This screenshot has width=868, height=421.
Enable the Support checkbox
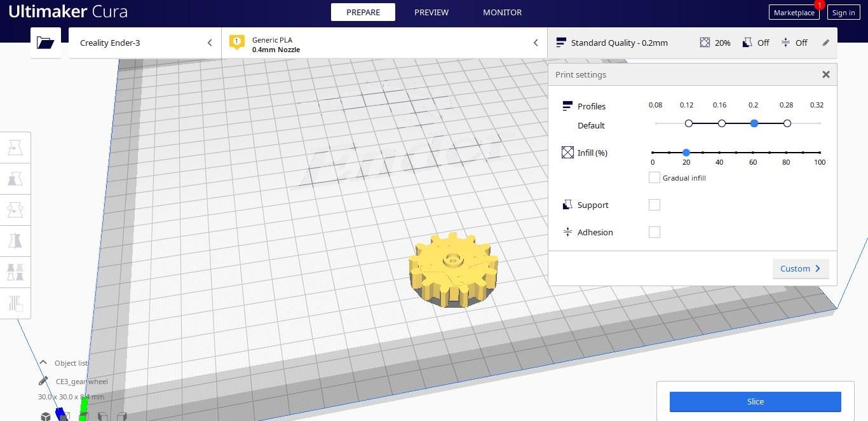pyautogui.click(x=654, y=205)
